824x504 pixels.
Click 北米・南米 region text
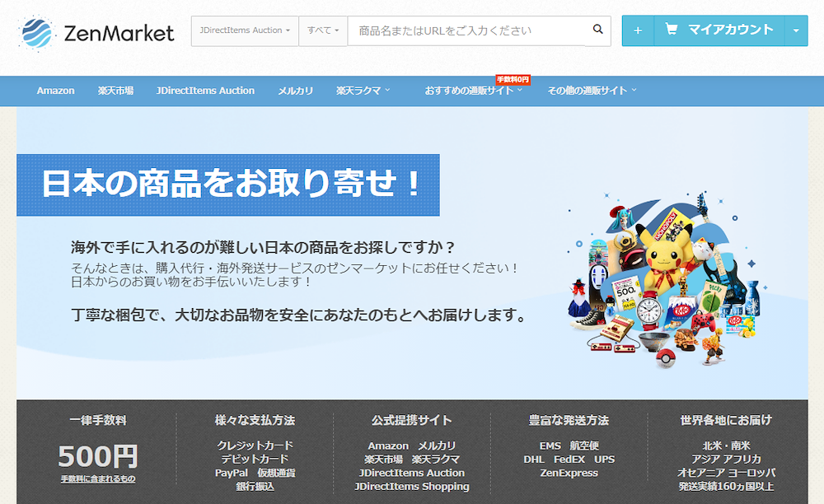(x=726, y=446)
